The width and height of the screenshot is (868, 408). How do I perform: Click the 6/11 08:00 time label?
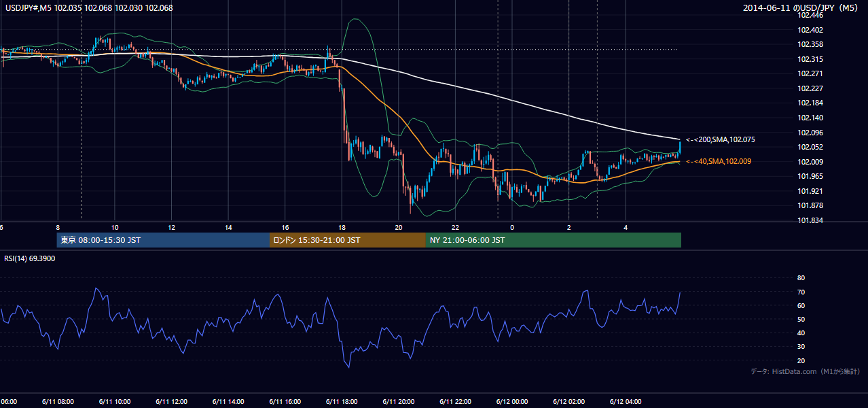58,401
